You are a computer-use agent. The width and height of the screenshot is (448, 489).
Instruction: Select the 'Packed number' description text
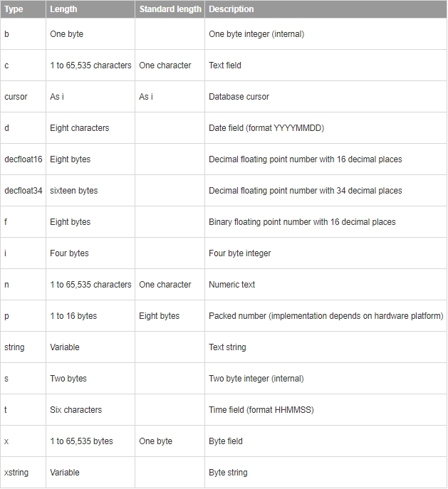click(x=325, y=316)
